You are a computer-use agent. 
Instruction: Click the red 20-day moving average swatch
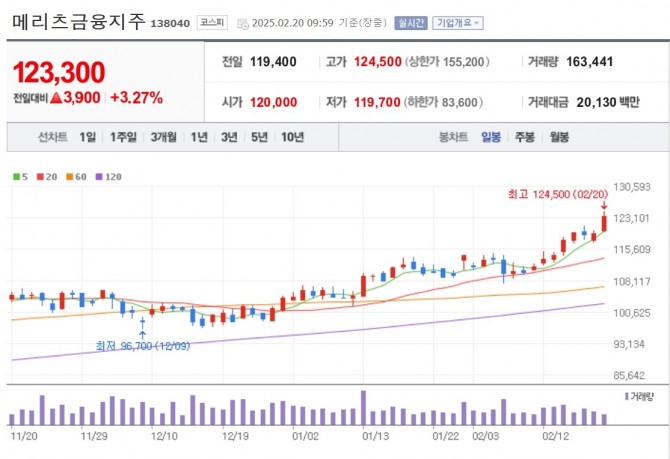tap(40, 177)
